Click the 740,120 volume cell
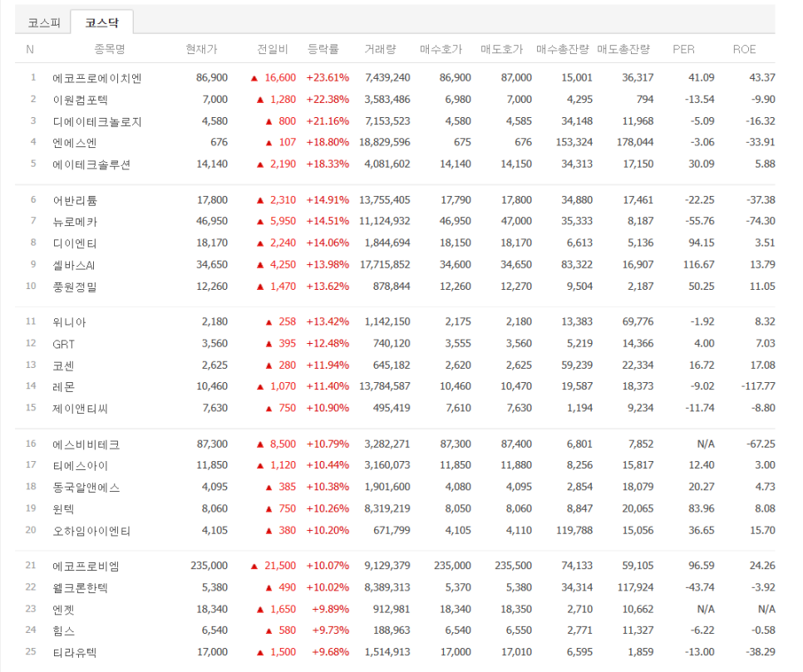Viewport: 803px width, 672px height. coord(392,344)
